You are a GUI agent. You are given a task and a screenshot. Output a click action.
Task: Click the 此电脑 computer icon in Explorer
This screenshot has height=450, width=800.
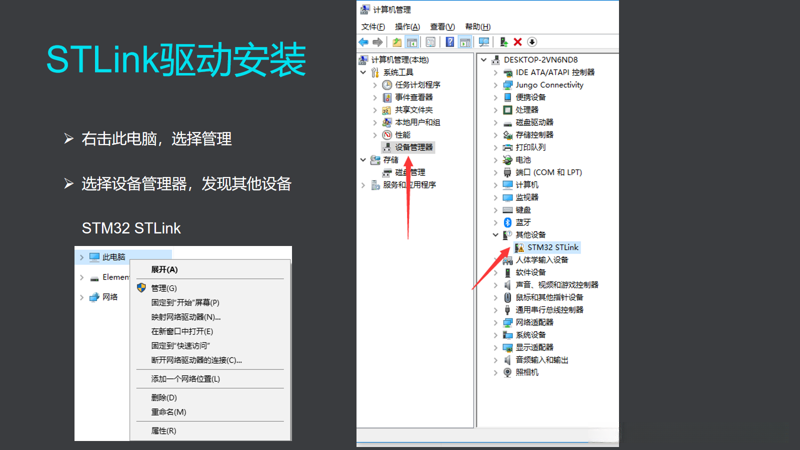coord(94,257)
